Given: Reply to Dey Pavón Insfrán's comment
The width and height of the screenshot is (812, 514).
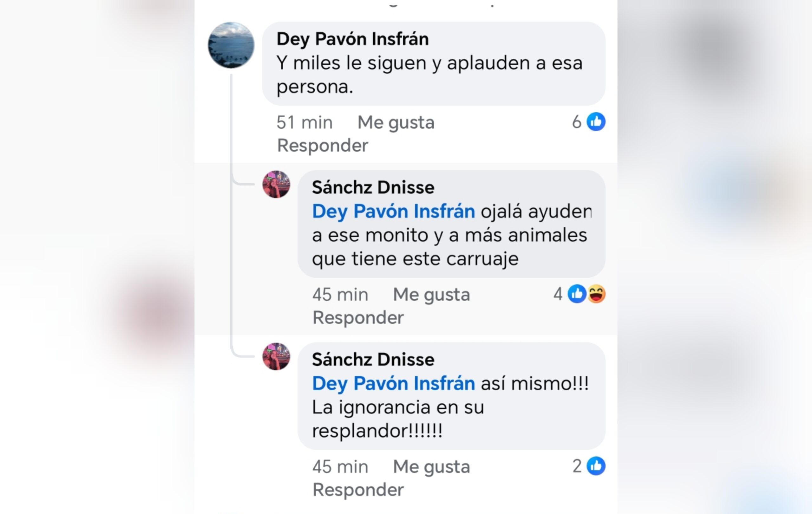Looking at the screenshot, I should tap(322, 145).
